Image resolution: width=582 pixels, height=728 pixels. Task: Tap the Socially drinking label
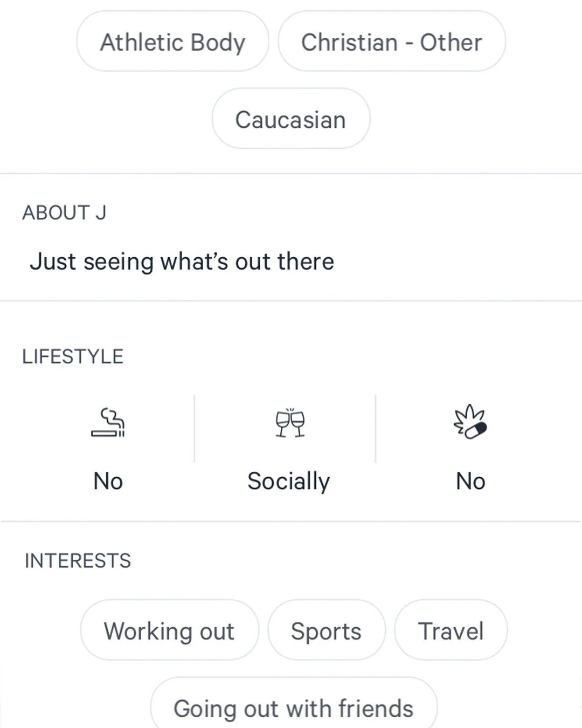[x=289, y=482]
